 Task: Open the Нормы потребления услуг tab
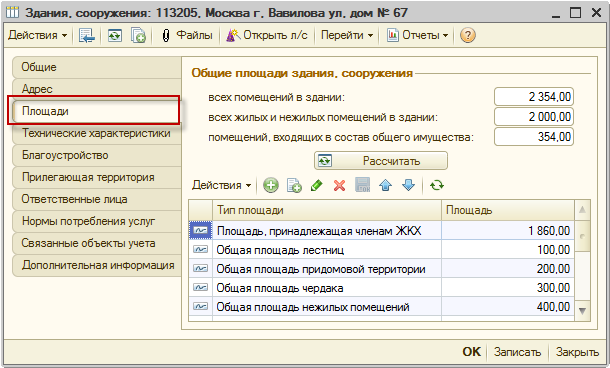coord(96,221)
